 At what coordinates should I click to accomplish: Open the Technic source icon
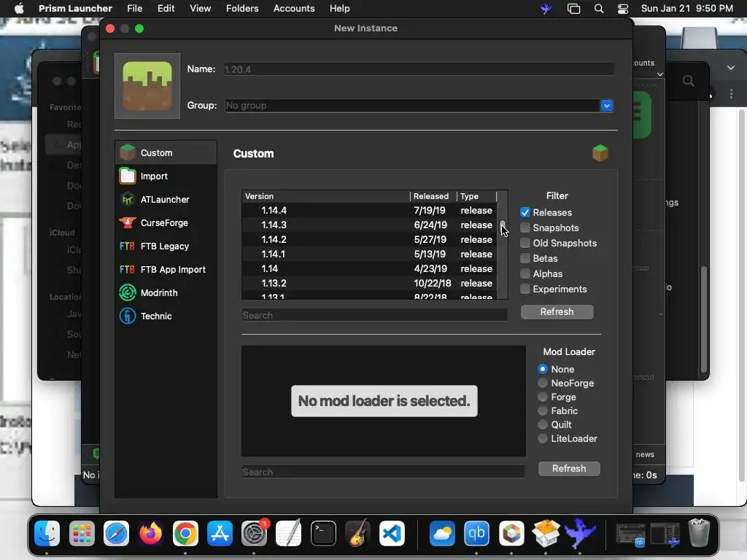click(x=127, y=316)
